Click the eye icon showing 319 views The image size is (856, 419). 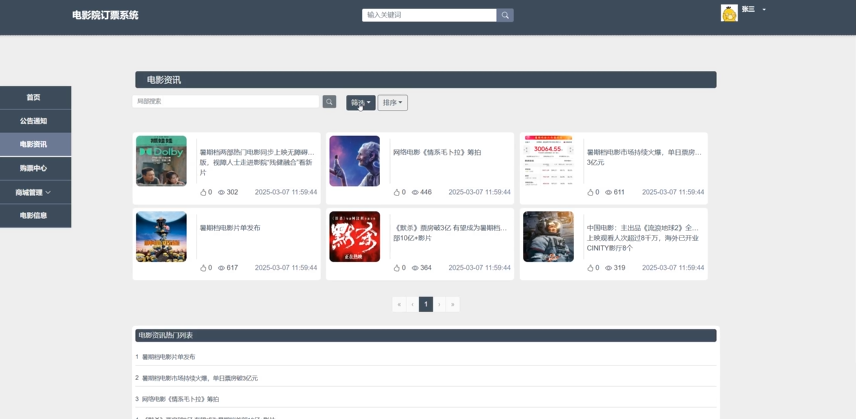pyautogui.click(x=608, y=268)
